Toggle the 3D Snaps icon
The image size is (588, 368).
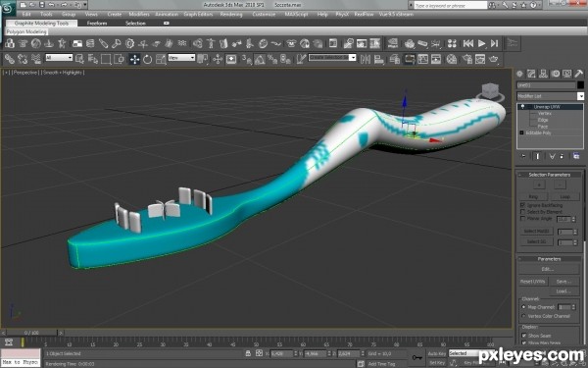tap(246, 59)
